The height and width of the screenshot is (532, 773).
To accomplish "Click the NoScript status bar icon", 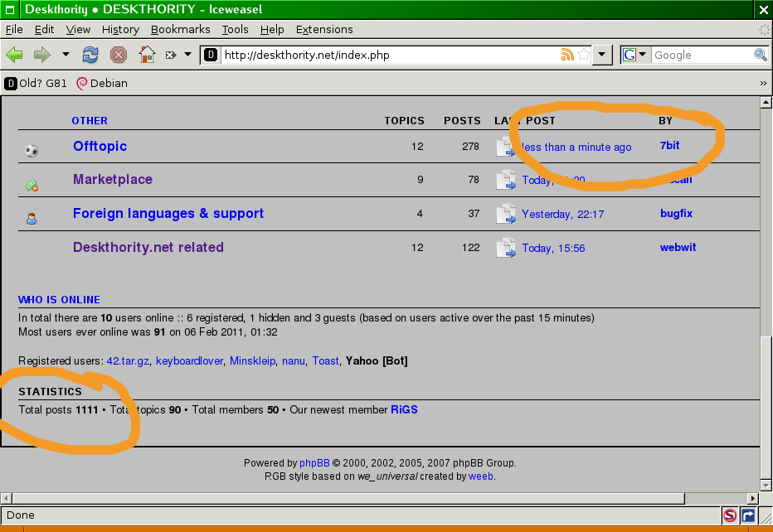I will click(729, 515).
